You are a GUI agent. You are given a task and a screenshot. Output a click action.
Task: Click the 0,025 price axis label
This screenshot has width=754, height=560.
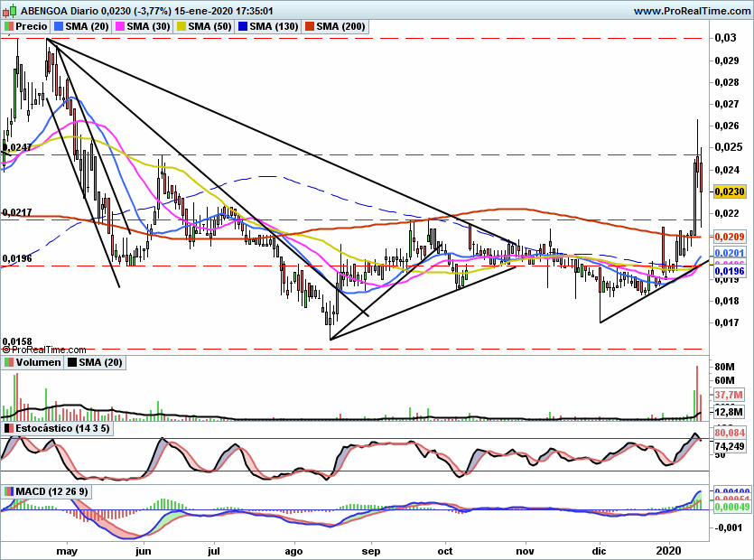point(727,147)
